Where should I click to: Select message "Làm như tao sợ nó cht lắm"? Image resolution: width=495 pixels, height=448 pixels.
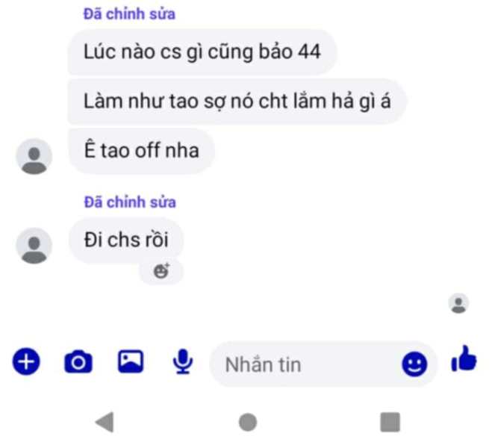pyautogui.click(x=237, y=102)
